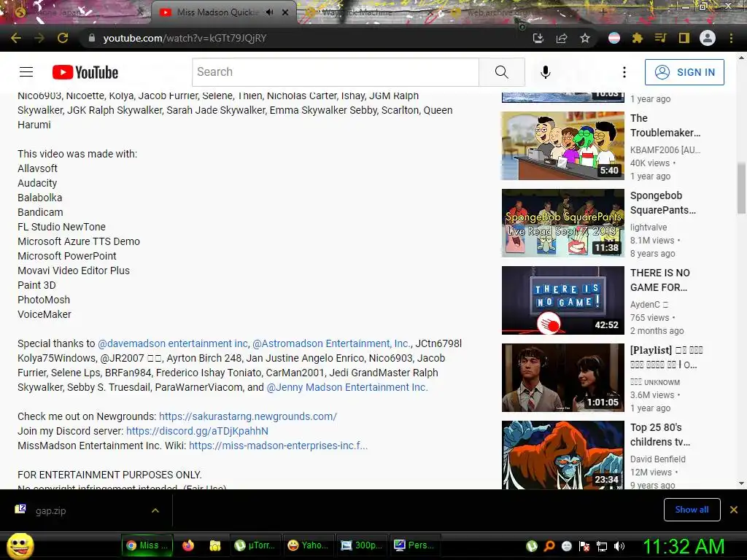Focus the YouTube Search field

336,72
